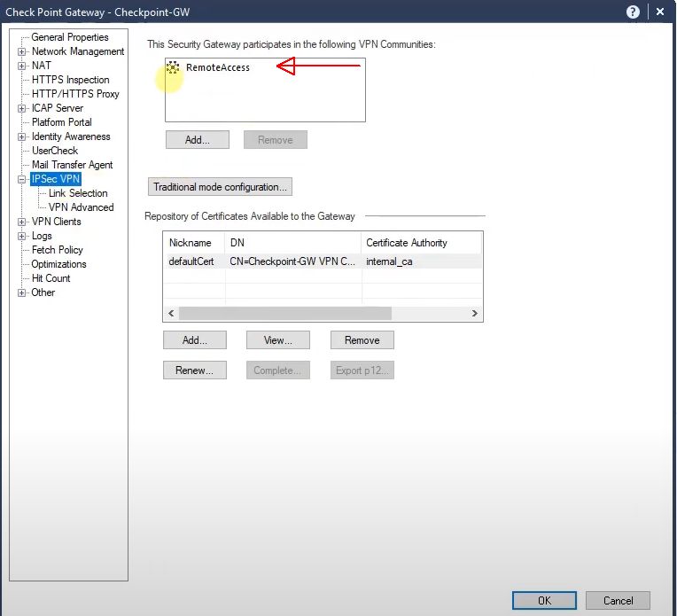Viewport: 677px width, 616px height.
Task: Renew the certificate
Action: tap(195, 370)
